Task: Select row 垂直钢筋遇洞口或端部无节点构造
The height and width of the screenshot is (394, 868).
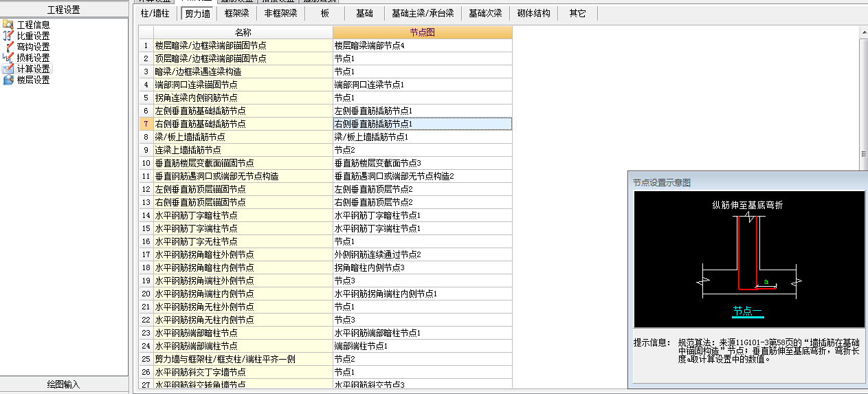Action: coord(243,176)
